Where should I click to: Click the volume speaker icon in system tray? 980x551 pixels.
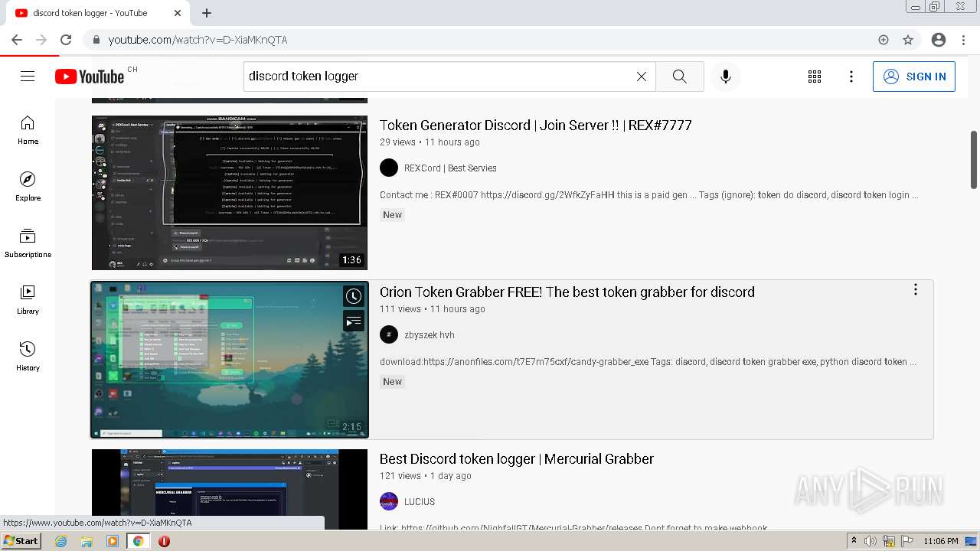pyautogui.click(x=871, y=541)
